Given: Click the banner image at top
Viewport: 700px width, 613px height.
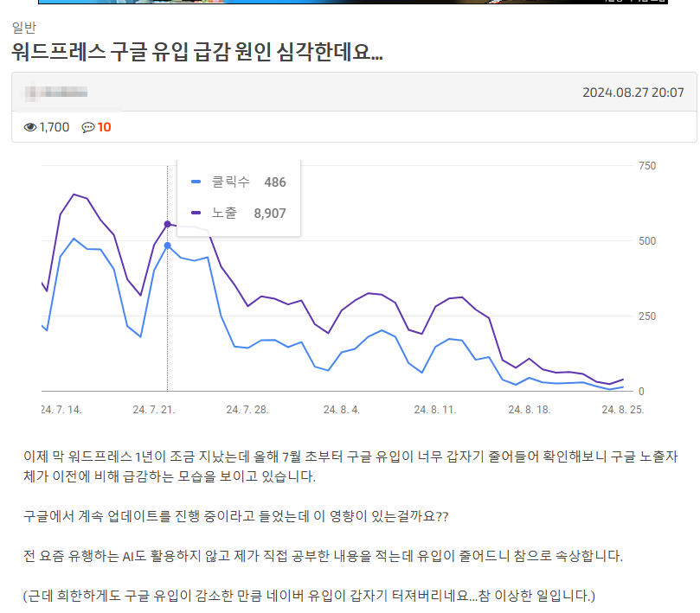Looking at the screenshot, I should tap(353, 2).
